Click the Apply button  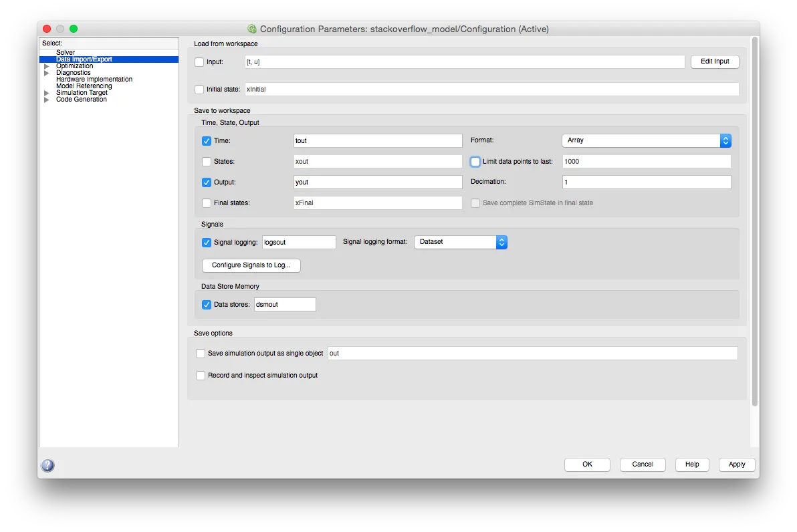[737, 464]
